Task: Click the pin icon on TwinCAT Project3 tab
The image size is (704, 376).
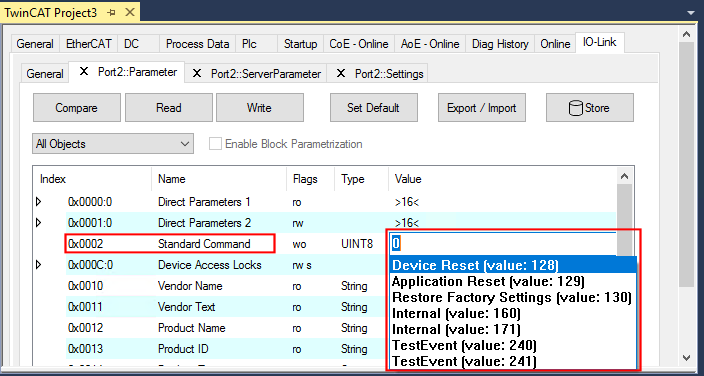Action: click(111, 13)
